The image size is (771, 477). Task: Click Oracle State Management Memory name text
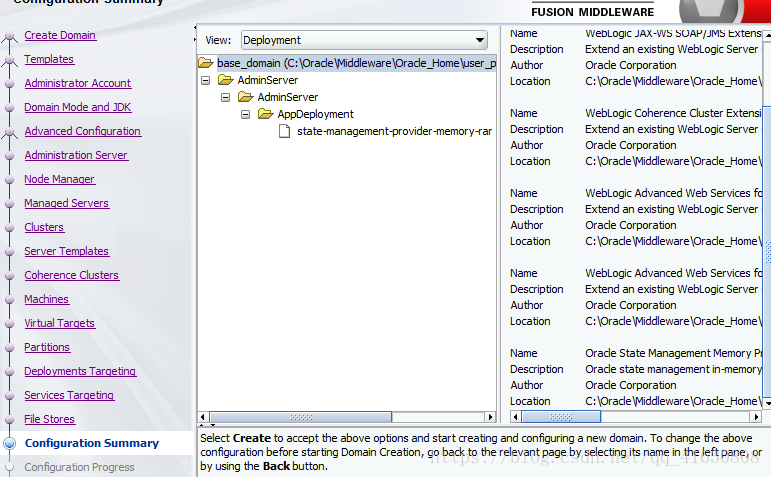click(673, 354)
